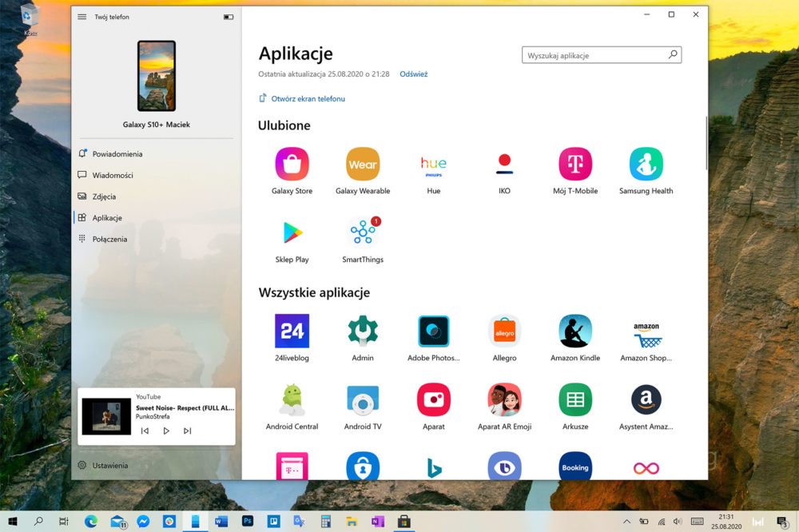
Task: Launch Galaxy Wearable app
Action: (x=363, y=164)
